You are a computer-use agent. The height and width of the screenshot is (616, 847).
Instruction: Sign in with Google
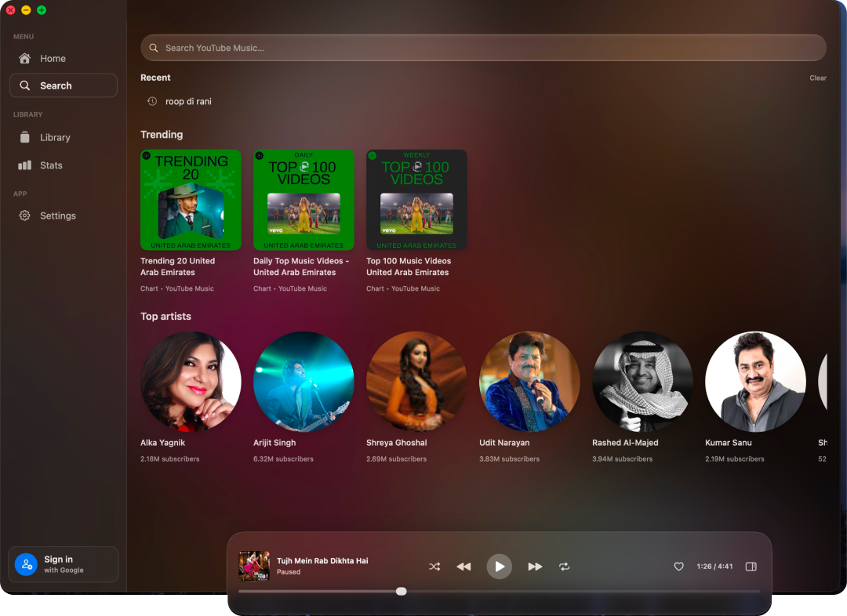click(64, 564)
